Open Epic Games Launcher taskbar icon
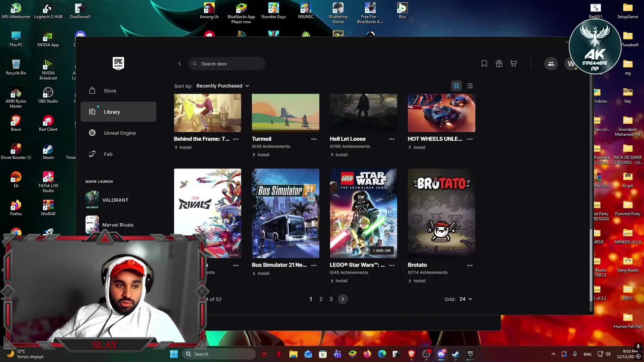The width and height of the screenshot is (644, 362). 470,354
